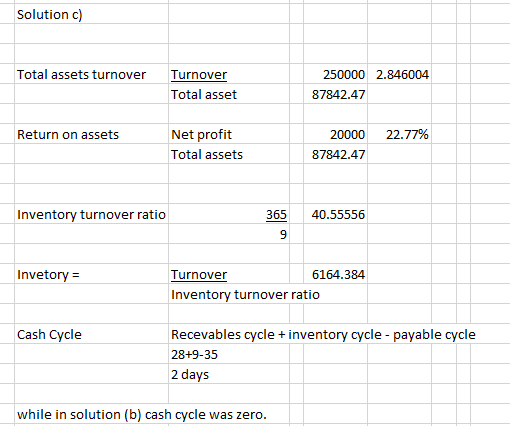Click the 40.55556 result cell
510x426 pixels.
pyautogui.click(x=335, y=214)
